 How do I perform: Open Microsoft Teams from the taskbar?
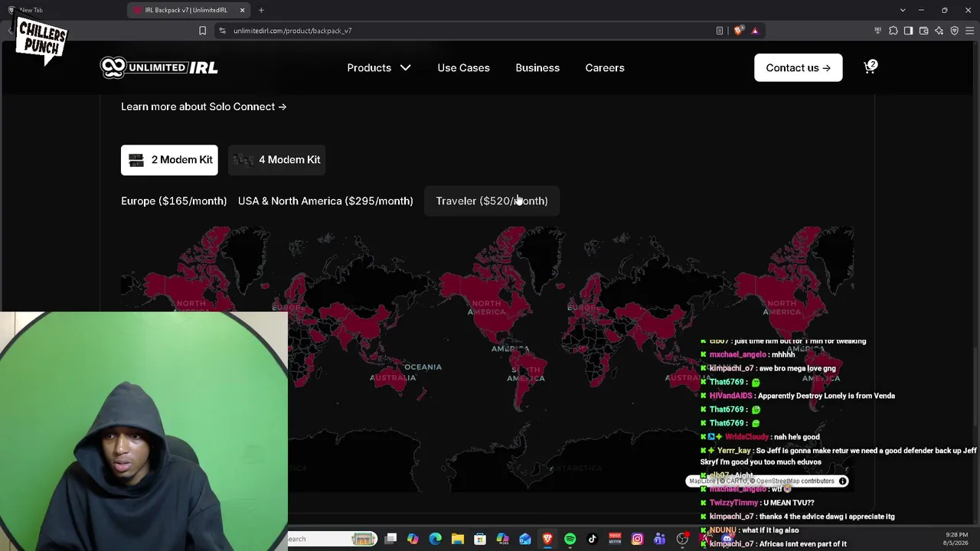[x=659, y=539]
